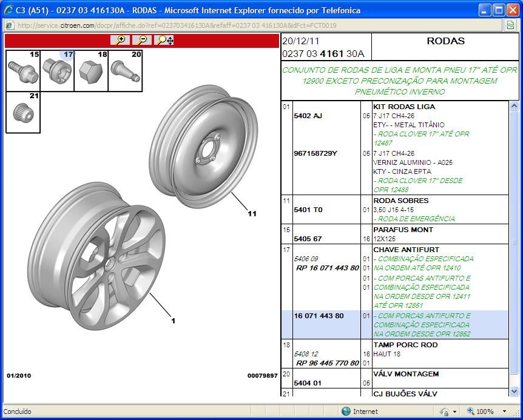Click the Internet Explorer logo in title bar
This screenshot has width=523, height=420.
pyautogui.click(x=8, y=10)
